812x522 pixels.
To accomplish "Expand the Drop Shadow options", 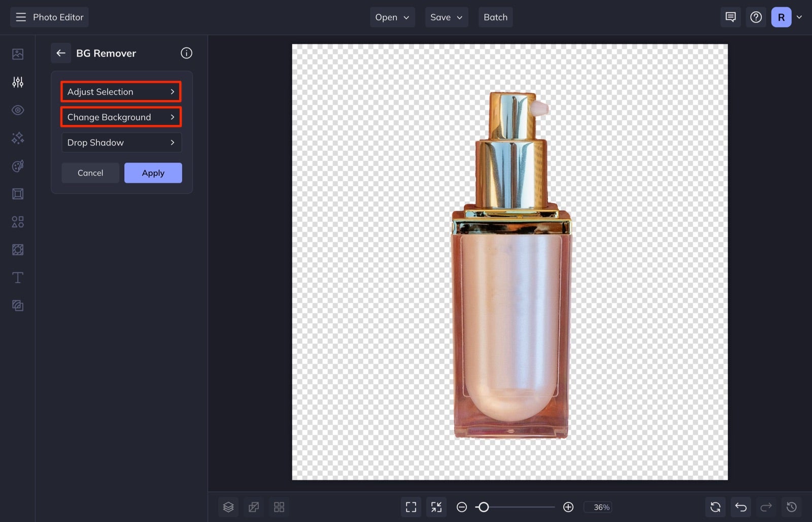I will 121,143.
